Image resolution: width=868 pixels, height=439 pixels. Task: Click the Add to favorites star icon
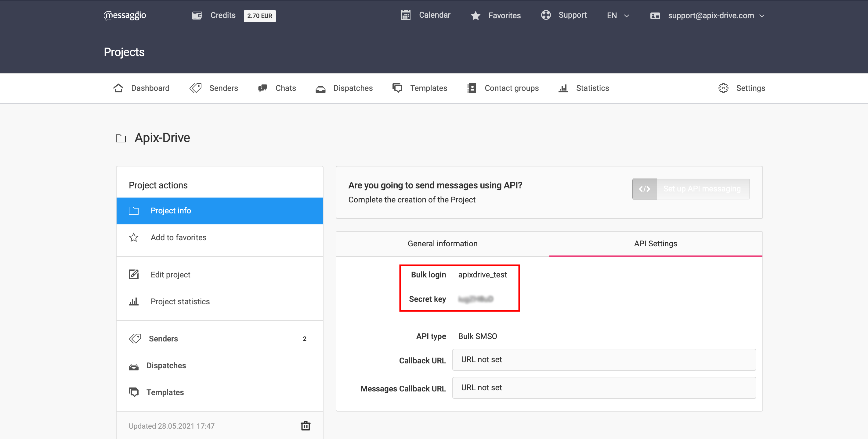(133, 237)
